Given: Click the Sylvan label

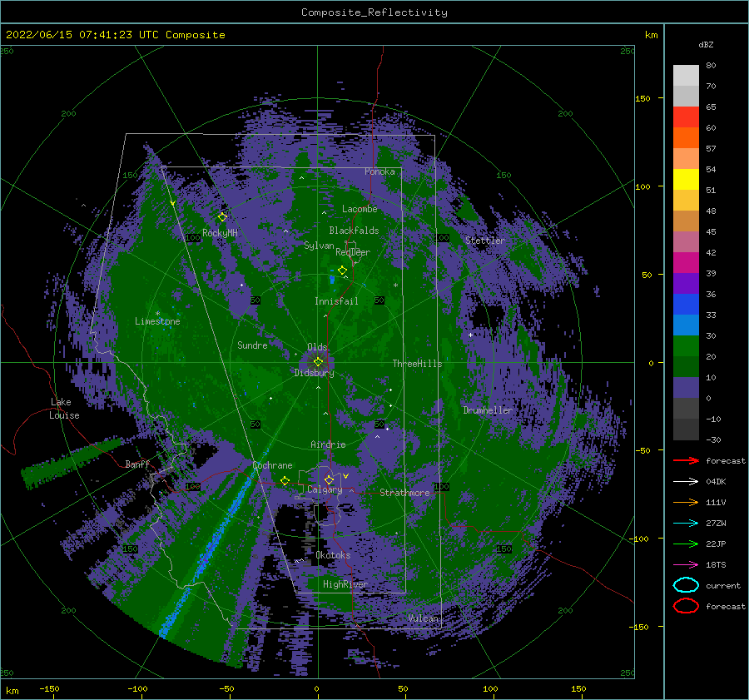Looking at the screenshot, I should [319, 246].
